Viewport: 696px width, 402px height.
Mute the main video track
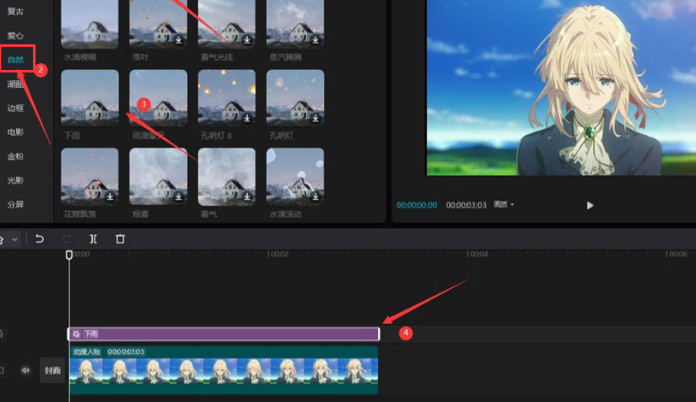(25, 370)
